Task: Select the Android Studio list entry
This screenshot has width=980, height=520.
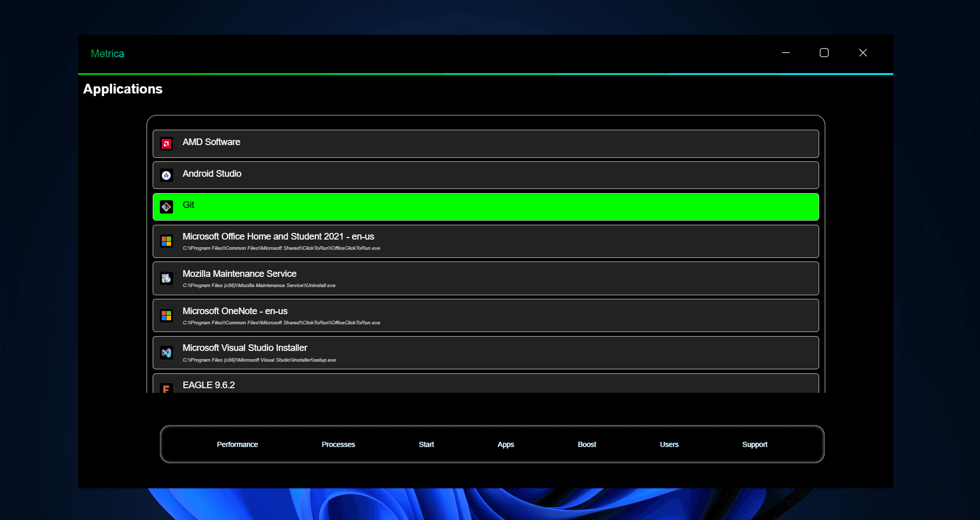Action: tap(485, 175)
